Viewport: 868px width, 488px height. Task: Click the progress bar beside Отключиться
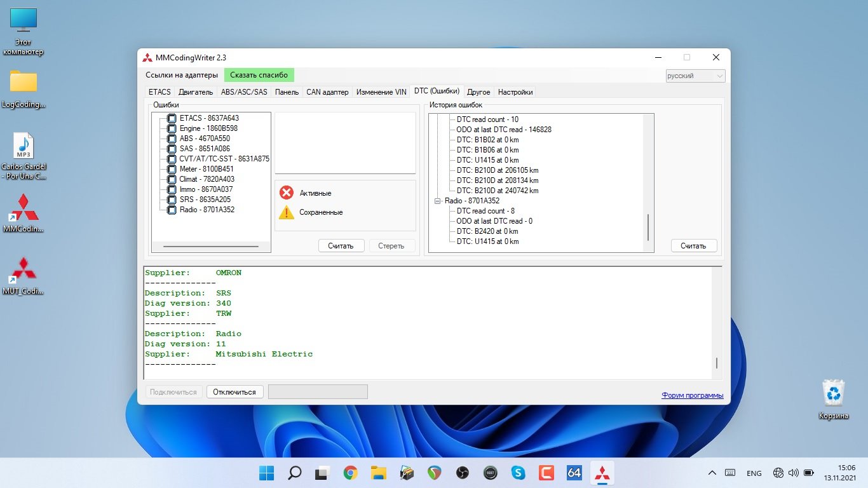click(x=318, y=391)
